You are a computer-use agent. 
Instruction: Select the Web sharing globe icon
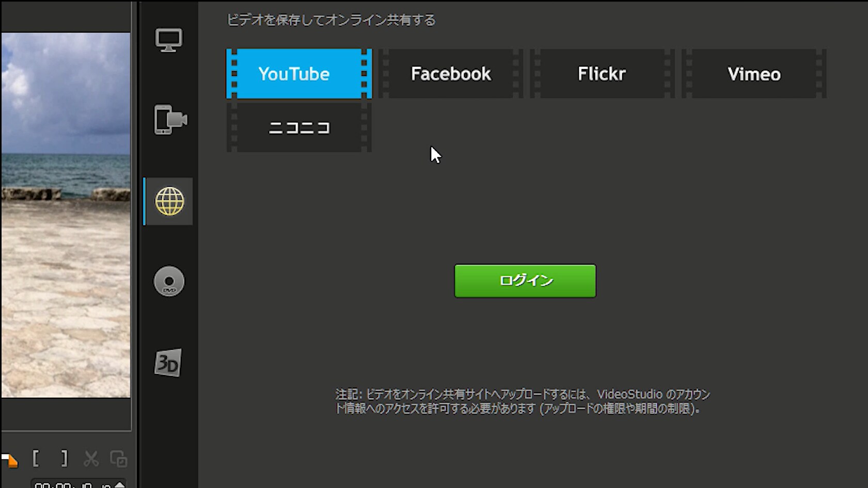tap(169, 201)
